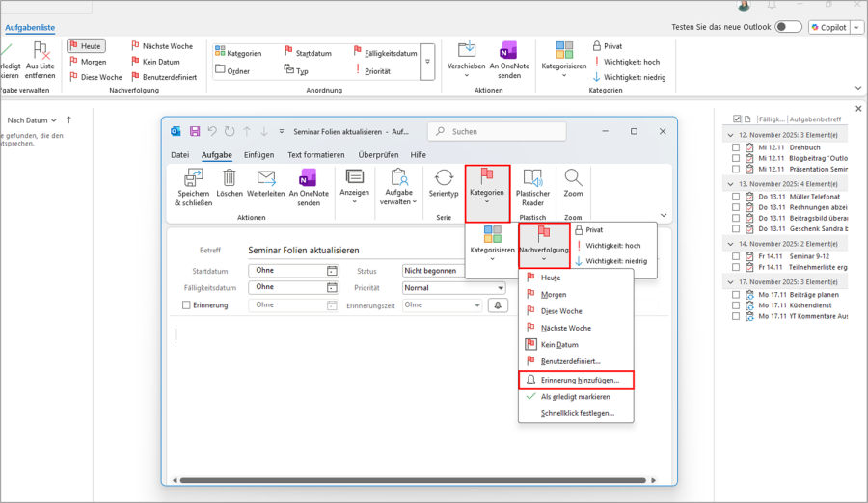This screenshot has width=868, height=503.
Task: Save task with purple disk icon
Action: tap(194, 131)
